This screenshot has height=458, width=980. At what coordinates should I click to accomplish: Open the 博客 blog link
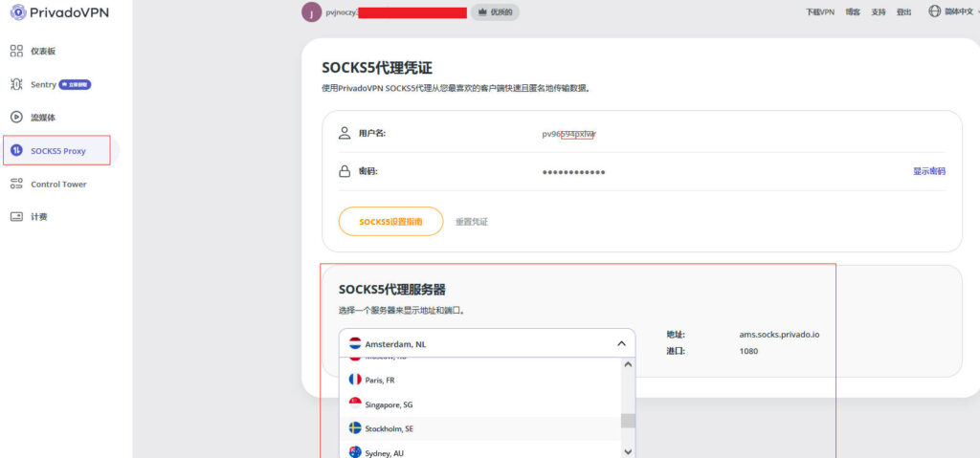click(853, 11)
